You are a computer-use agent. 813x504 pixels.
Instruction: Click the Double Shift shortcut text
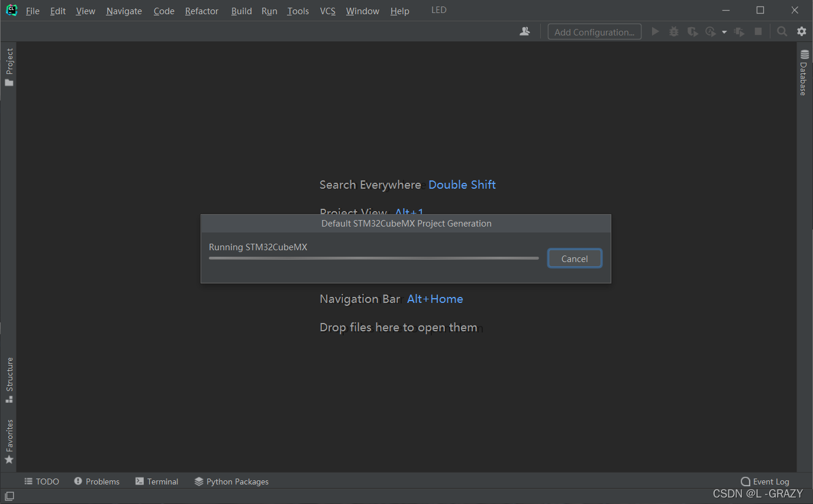point(462,185)
